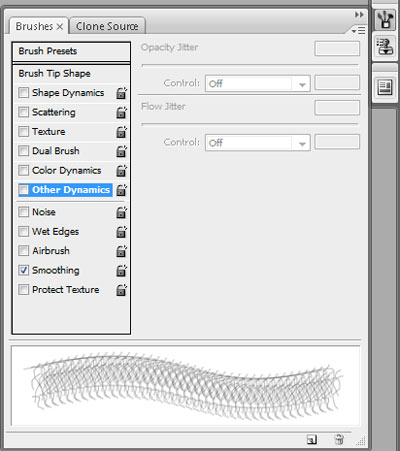The image size is (400, 451).
Task: Close the Brushes tab
Action: [x=60, y=27]
